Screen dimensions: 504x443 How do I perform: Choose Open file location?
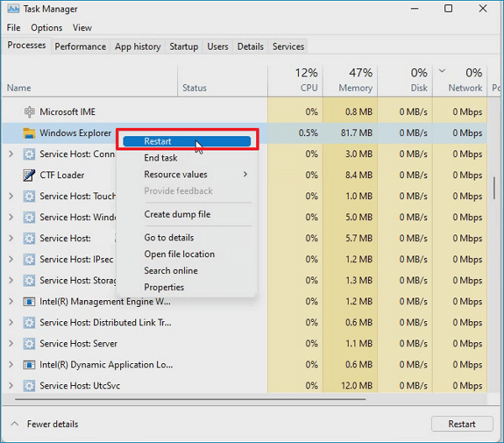click(x=180, y=254)
